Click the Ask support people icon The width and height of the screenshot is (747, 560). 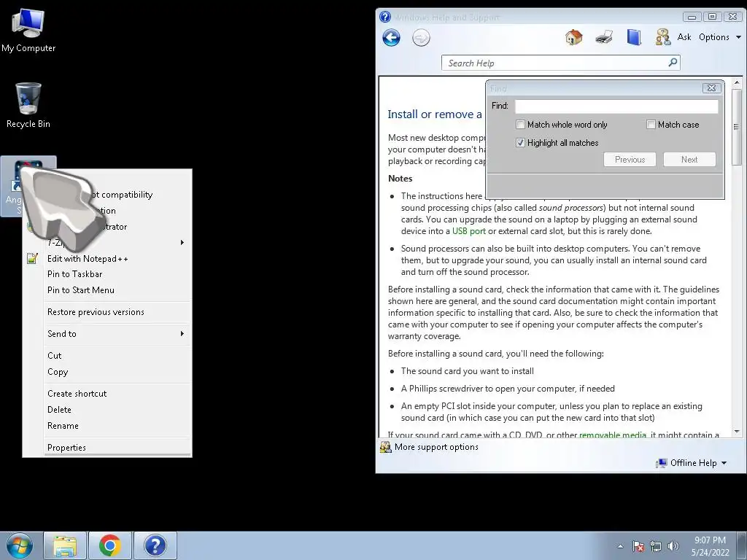662,37
